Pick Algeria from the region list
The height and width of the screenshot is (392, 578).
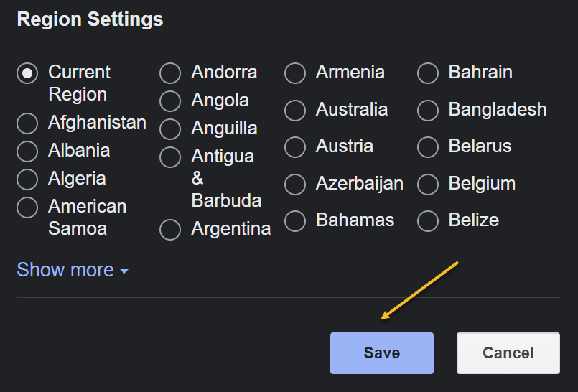click(x=27, y=179)
